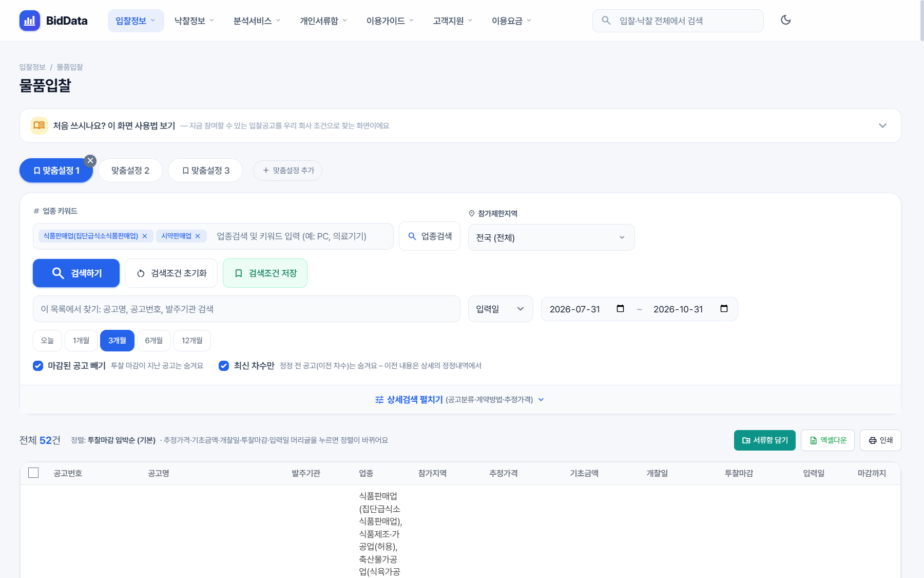This screenshot has height=578, width=924.
Task: Toggle 최신 차수만 checkbox
Action: (x=224, y=366)
